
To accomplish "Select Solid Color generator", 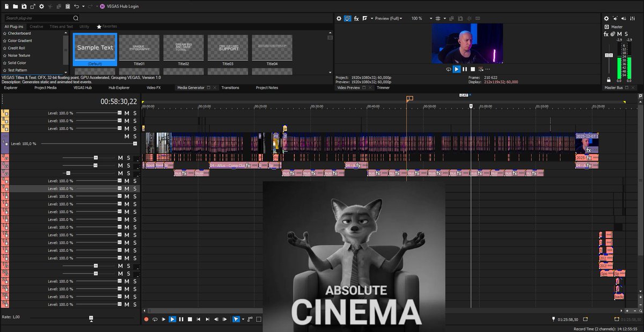I will [17, 63].
